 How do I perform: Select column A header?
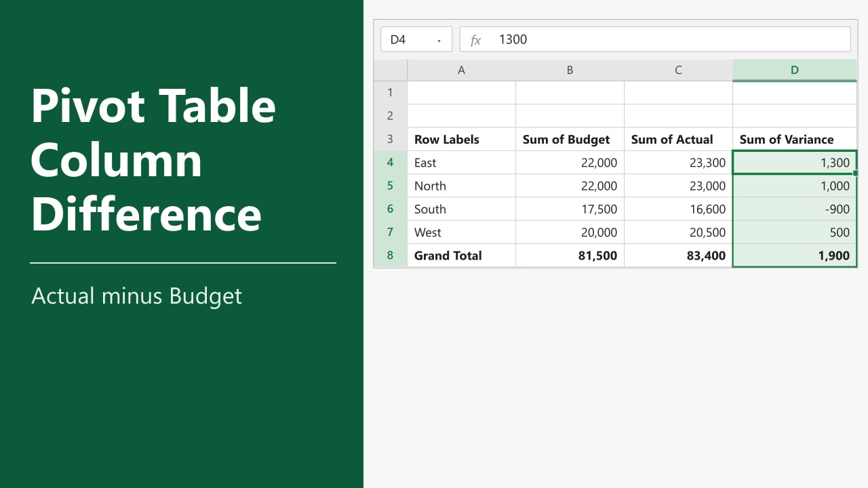[462, 70]
